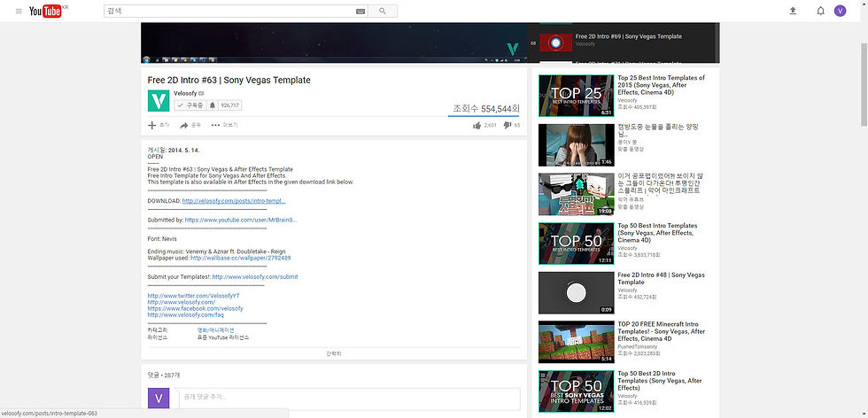Open the http://www.velosofy.com/ link
The width and height of the screenshot is (868, 418).
(181, 302)
